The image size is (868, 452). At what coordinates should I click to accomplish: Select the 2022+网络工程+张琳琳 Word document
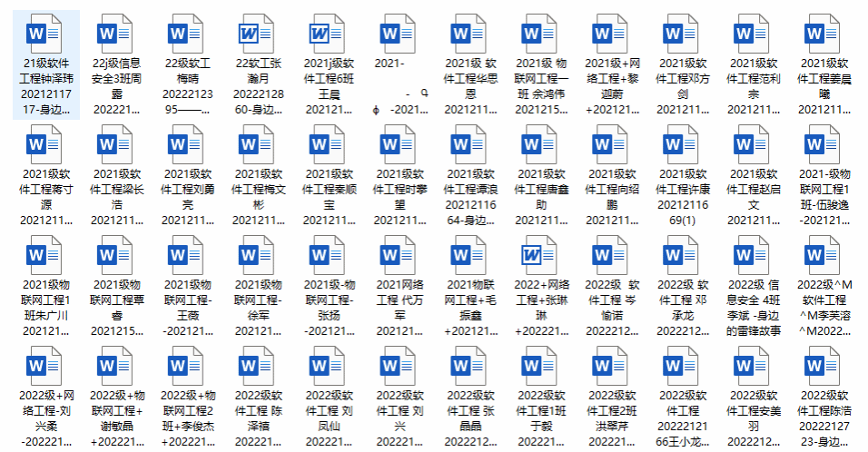543,256
